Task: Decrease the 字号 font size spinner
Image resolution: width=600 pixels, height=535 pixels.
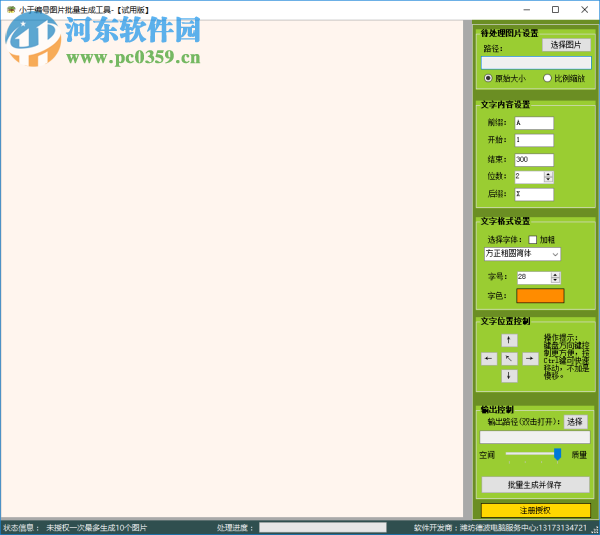Action: click(555, 280)
